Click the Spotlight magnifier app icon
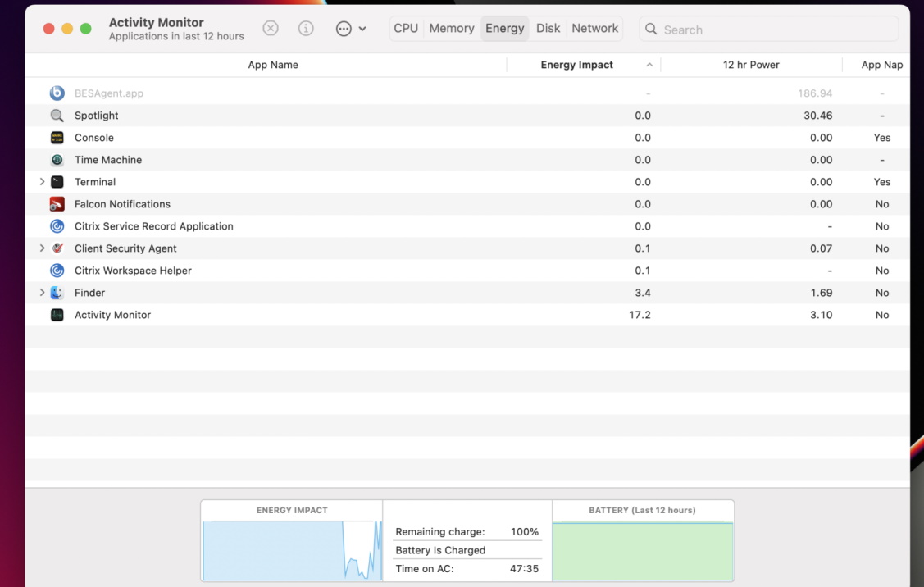The height and width of the screenshot is (587, 924). click(x=57, y=116)
